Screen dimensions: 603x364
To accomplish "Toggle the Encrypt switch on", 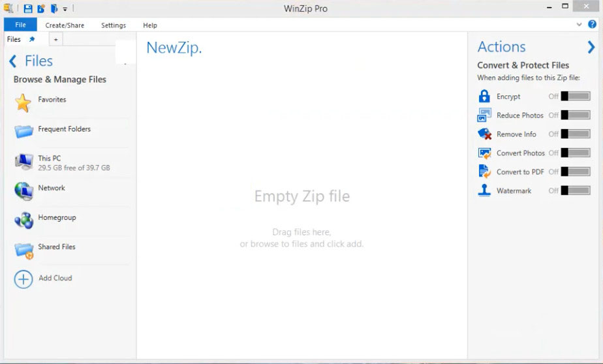I will pos(576,96).
